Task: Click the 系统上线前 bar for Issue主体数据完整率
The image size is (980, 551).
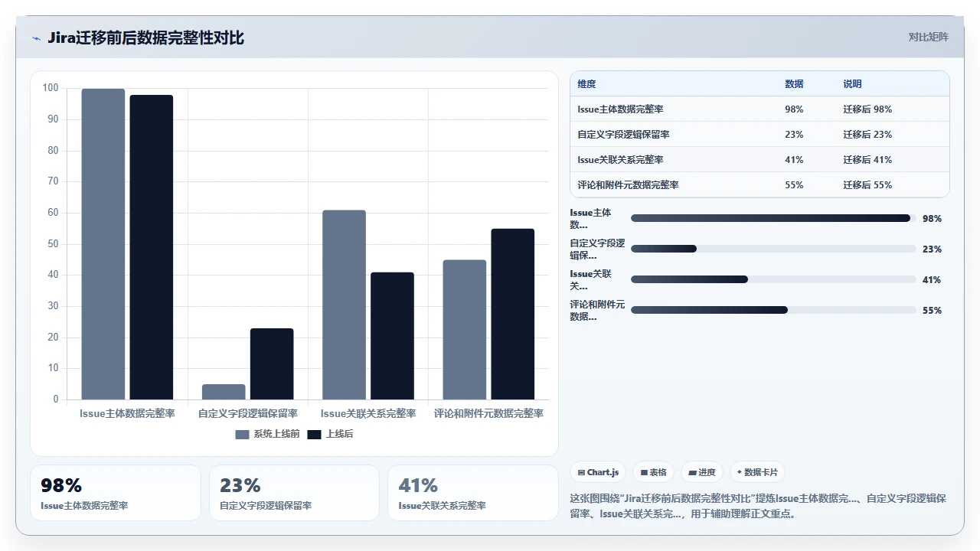Action: [x=103, y=244]
